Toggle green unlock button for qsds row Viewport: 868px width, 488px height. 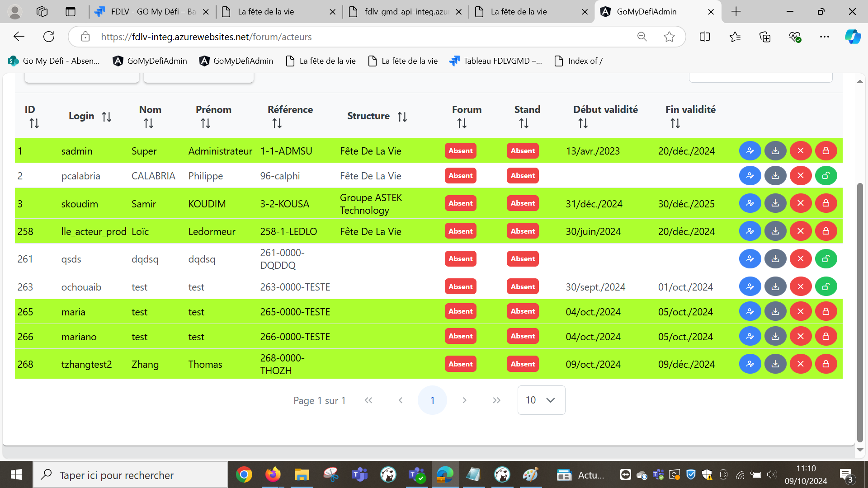[x=826, y=259]
